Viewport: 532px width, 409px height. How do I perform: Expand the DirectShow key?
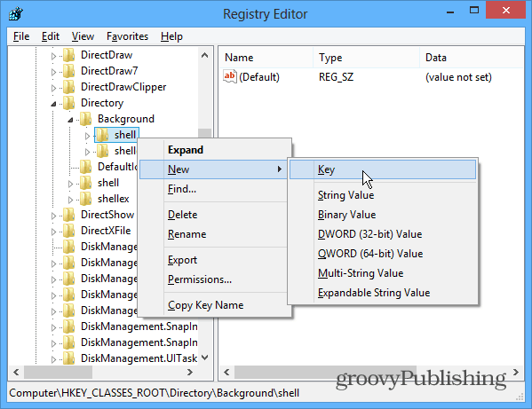[53, 216]
